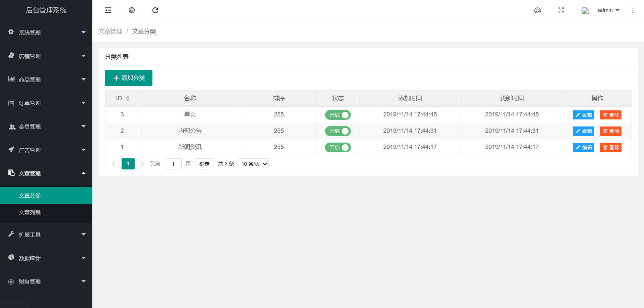Click the page number jump input field

(x=173, y=164)
